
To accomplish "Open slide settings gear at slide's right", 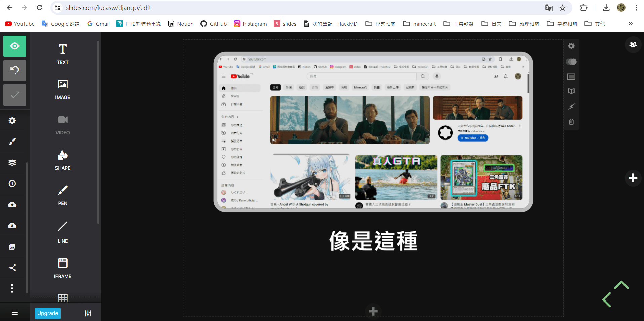I will click(x=571, y=46).
